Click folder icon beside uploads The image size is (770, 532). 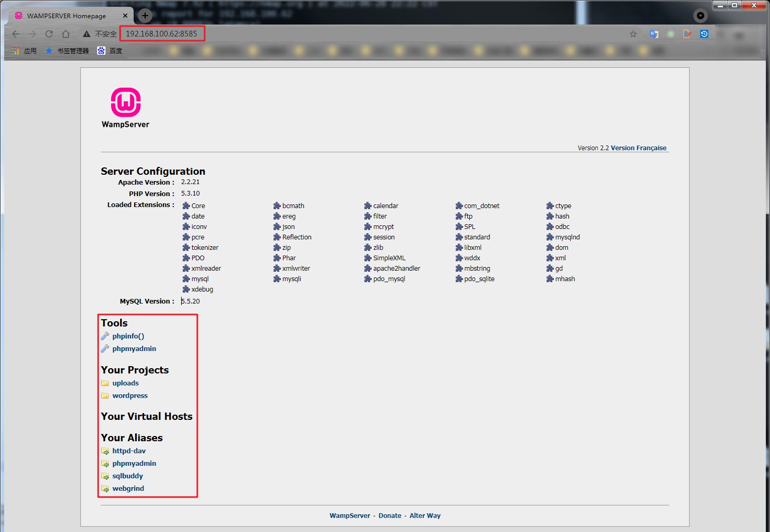point(105,383)
